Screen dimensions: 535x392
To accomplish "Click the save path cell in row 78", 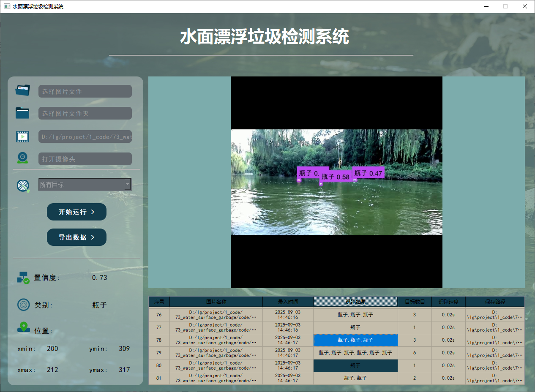I will coord(495,340).
